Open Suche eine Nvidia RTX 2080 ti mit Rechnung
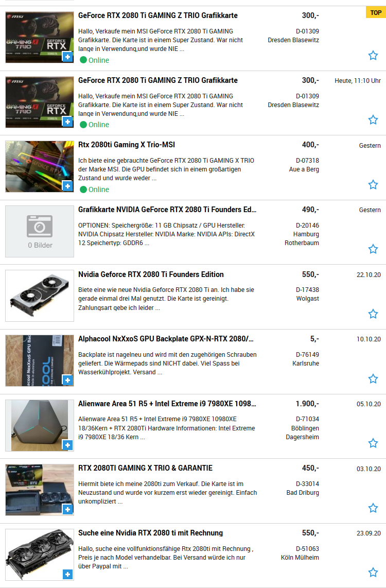The width and height of the screenshot is (386, 588). pos(151,533)
